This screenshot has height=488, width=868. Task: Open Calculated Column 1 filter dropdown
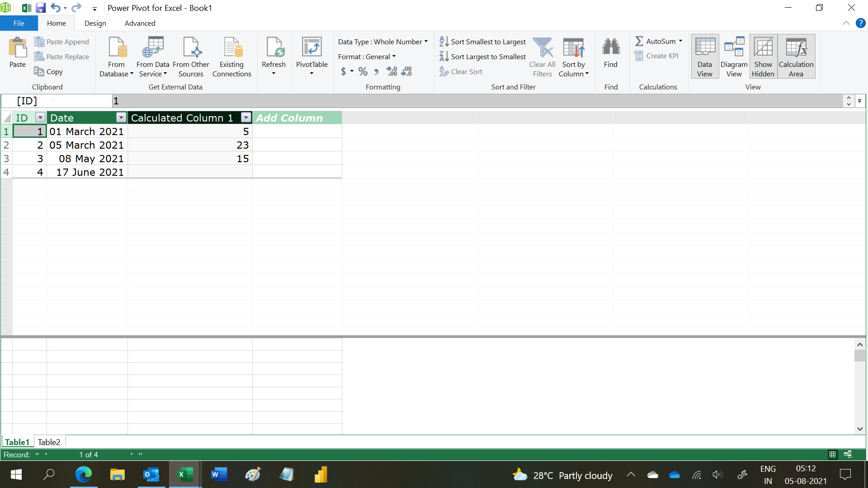246,118
